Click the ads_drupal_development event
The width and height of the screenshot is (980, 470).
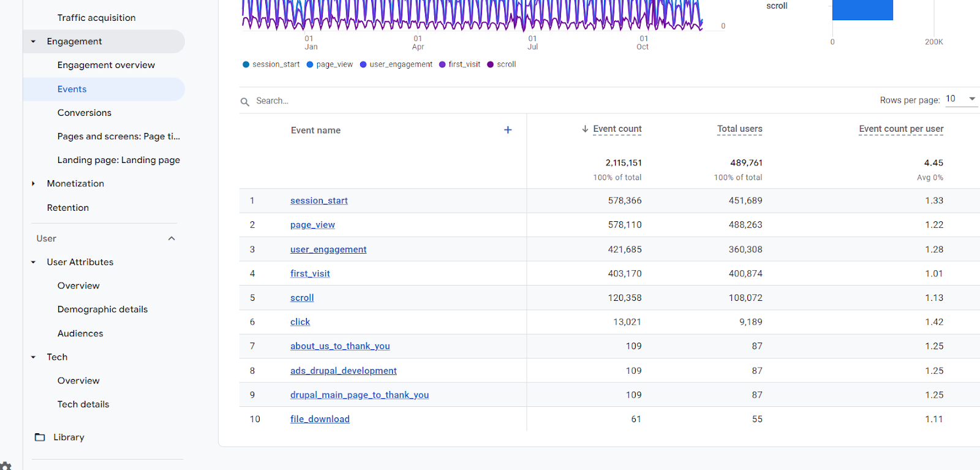343,371
